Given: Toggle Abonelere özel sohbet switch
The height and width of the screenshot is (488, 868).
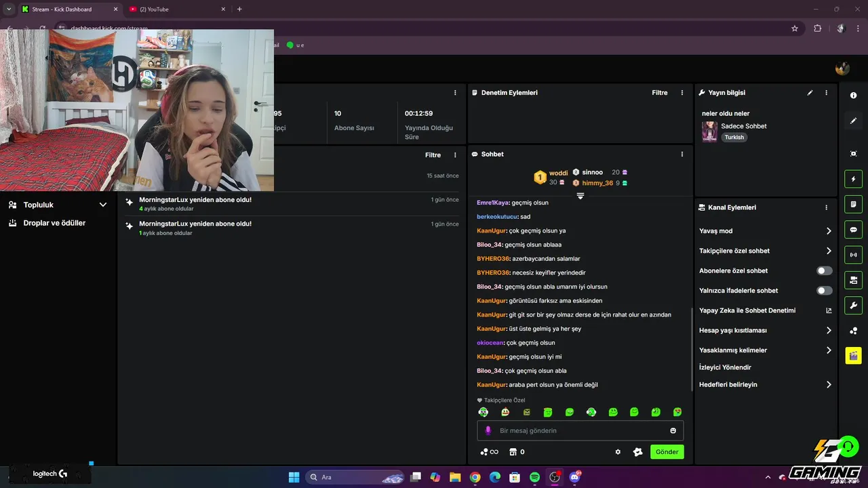Looking at the screenshot, I should tap(824, 270).
